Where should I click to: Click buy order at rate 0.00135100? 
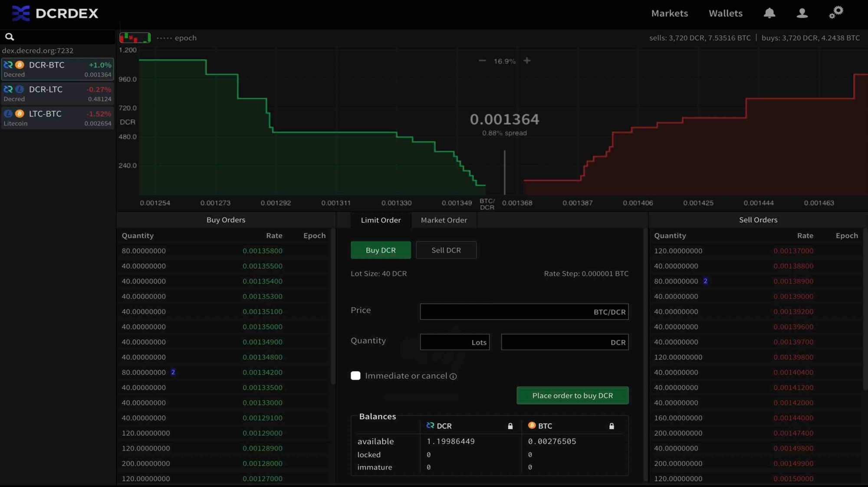coord(224,311)
